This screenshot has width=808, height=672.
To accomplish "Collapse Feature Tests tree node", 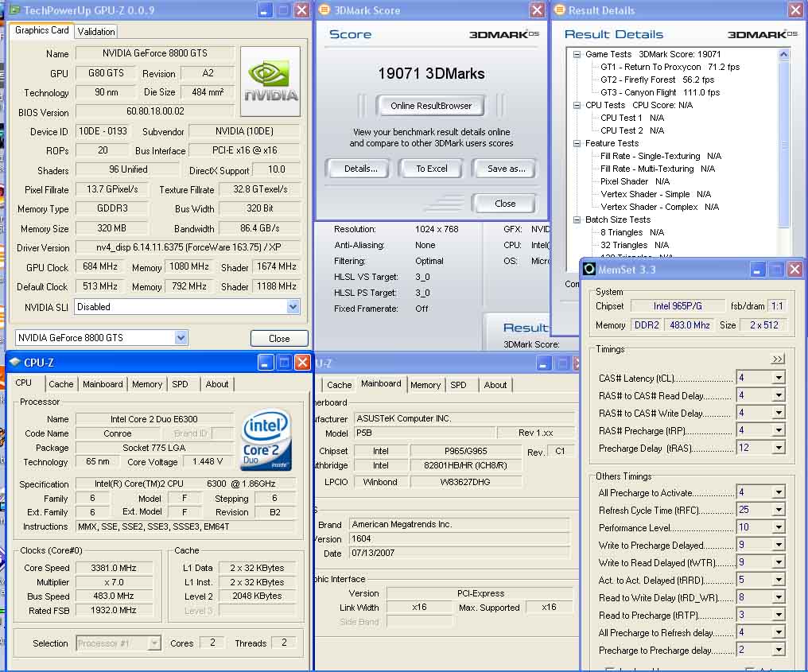I will coord(577,143).
